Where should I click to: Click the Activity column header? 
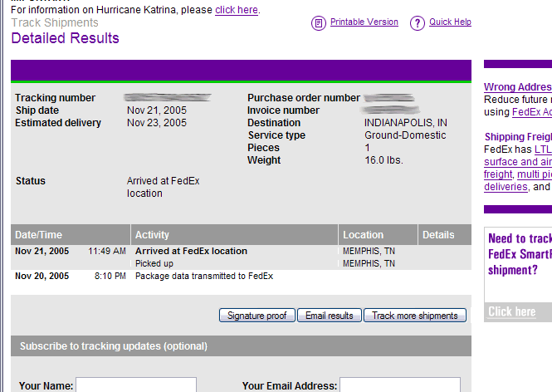[x=234, y=235]
